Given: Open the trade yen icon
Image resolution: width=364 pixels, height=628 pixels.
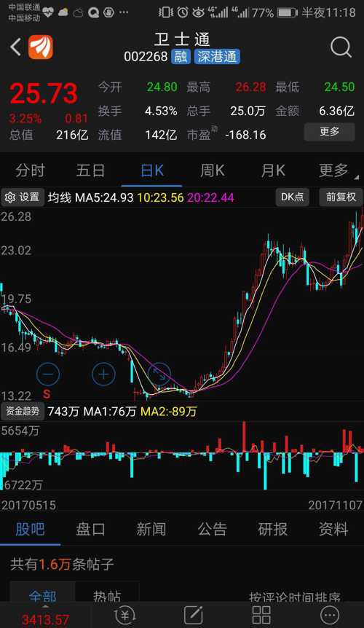Looking at the screenshot, I should [124, 614].
